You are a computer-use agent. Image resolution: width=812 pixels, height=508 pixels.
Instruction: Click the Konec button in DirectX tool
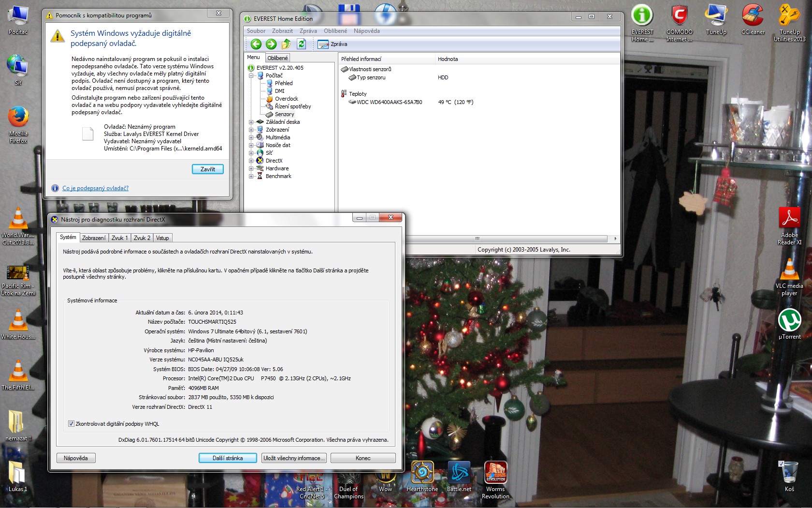click(x=363, y=458)
